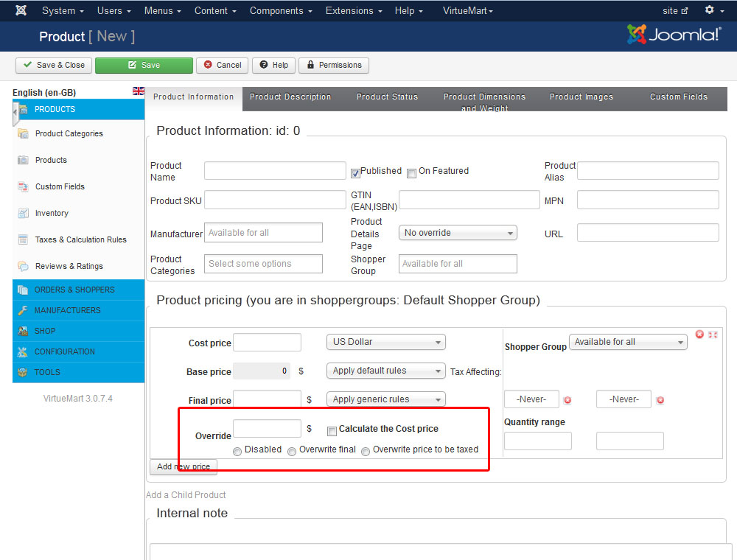The width and height of the screenshot is (737, 560).
Task: Enable the On Featured checkbox
Action: (412, 173)
